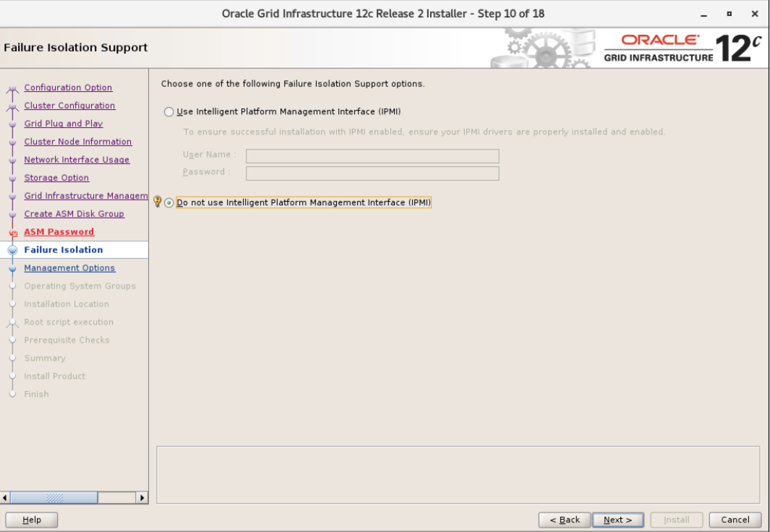Viewport: 770px width, 532px height.
Task: Click the User Name input field
Action: (x=372, y=156)
